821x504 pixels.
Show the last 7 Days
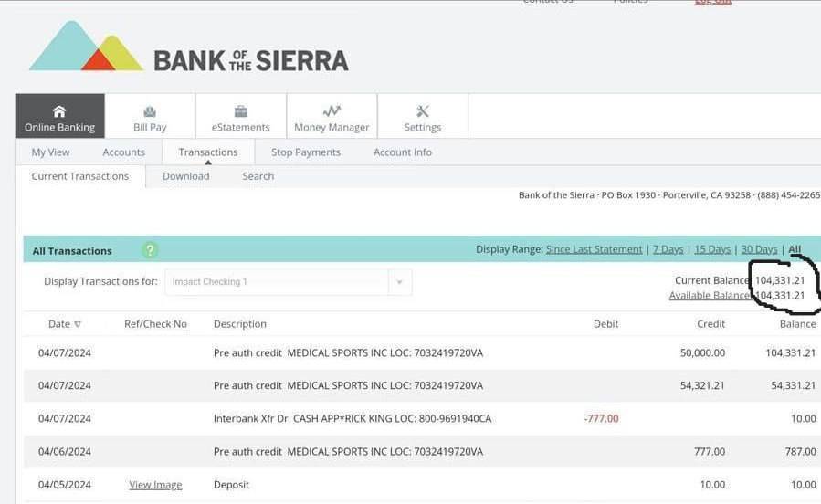(x=668, y=249)
